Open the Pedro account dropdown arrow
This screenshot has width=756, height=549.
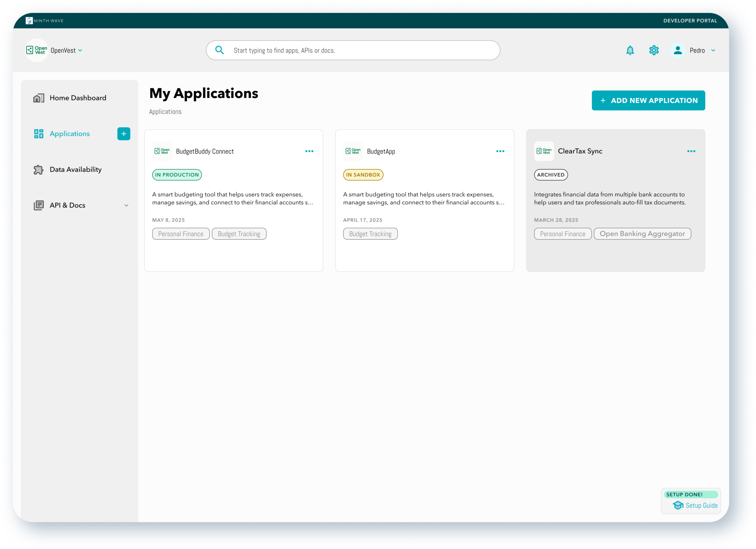(x=713, y=50)
